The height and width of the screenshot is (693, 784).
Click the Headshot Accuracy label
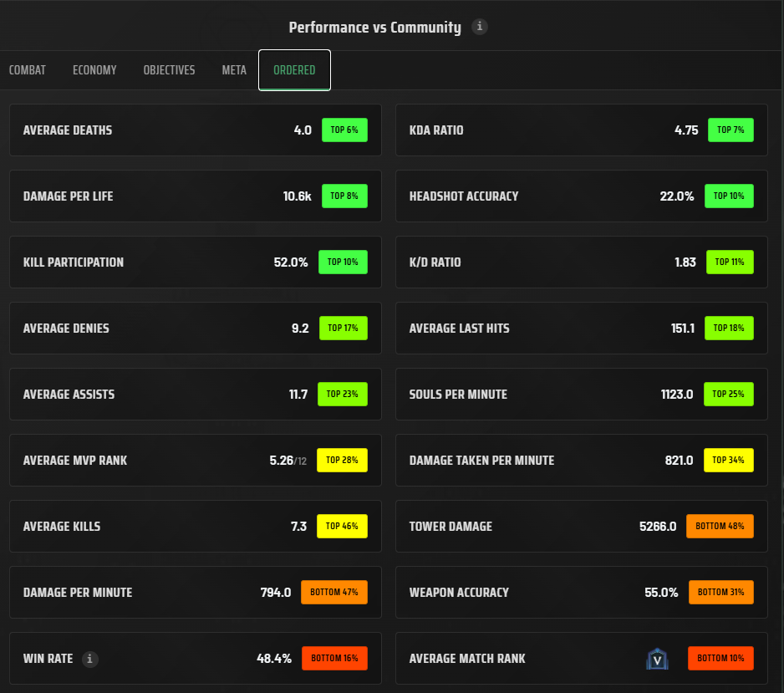click(464, 196)
